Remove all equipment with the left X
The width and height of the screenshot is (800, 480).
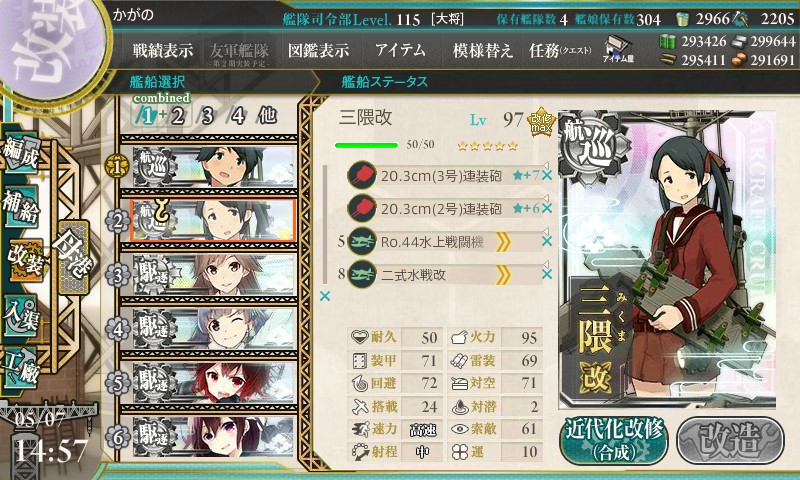click(x=324, y=296)
